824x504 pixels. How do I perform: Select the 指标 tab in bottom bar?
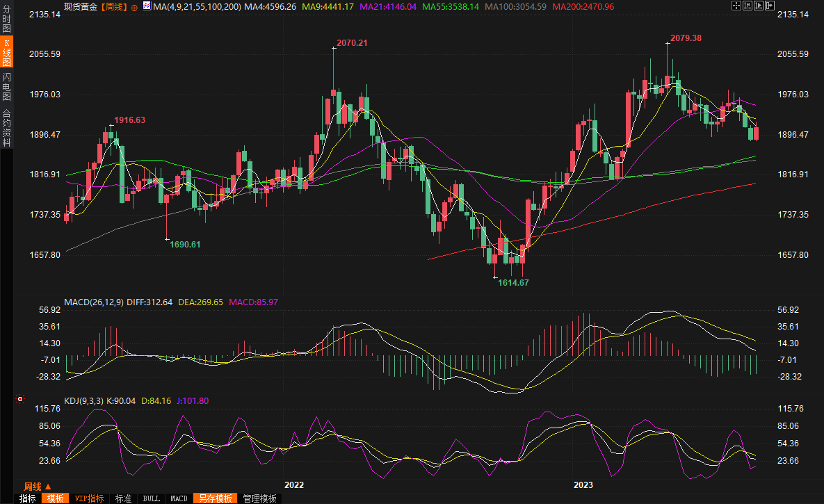pos(28,498)
